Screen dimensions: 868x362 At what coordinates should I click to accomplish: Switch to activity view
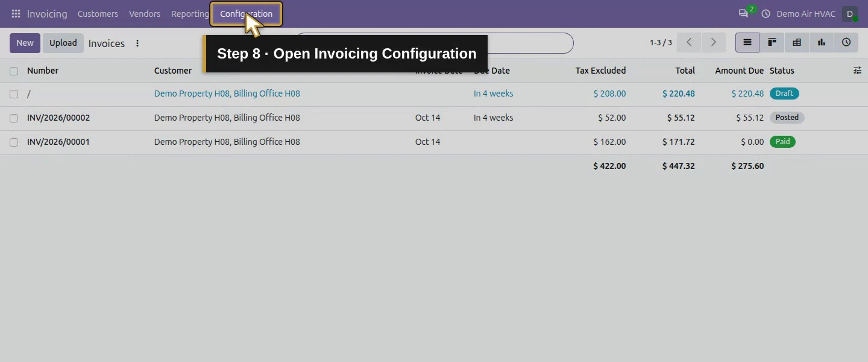click(846, 42)
